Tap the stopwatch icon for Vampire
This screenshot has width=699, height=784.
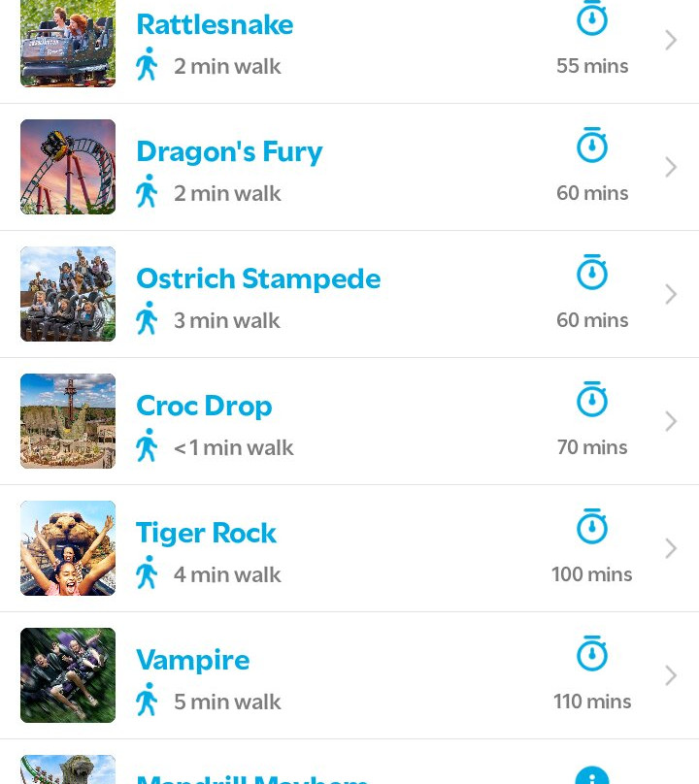592,655
